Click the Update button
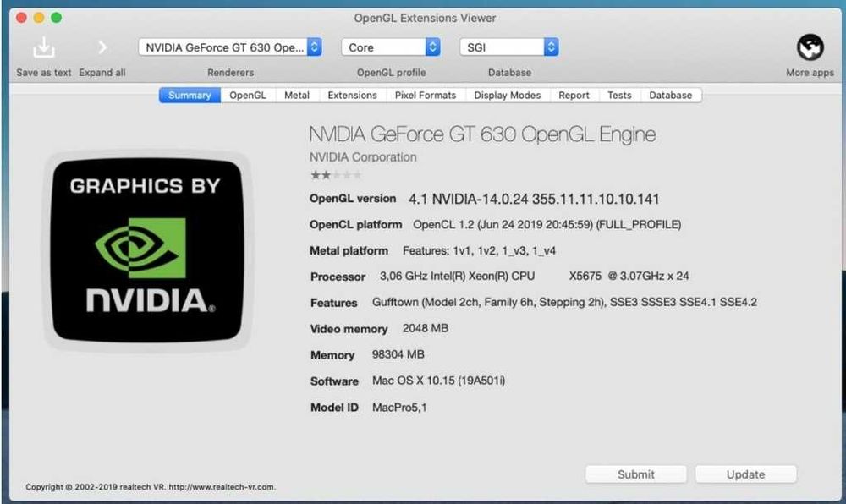846x504 pixels. coord(745,474)
